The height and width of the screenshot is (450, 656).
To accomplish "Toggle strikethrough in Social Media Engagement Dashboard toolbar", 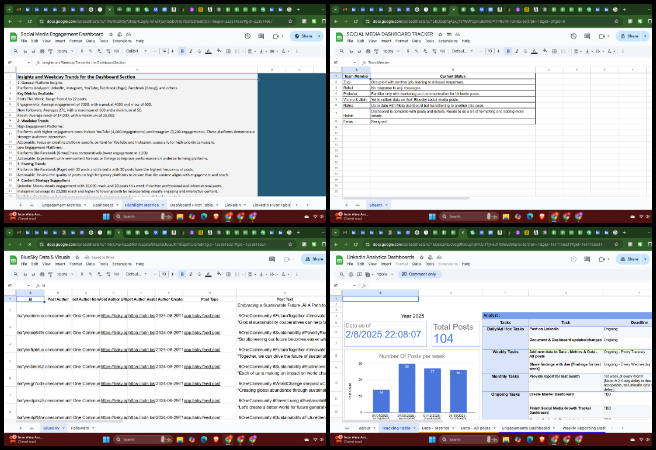I will [x=199, y=51].
